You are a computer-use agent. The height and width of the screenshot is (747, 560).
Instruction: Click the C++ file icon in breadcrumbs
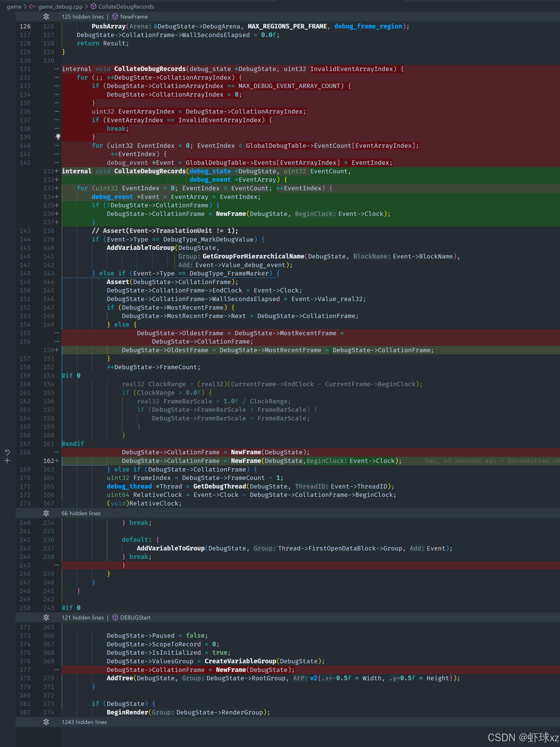click(33, 6)
